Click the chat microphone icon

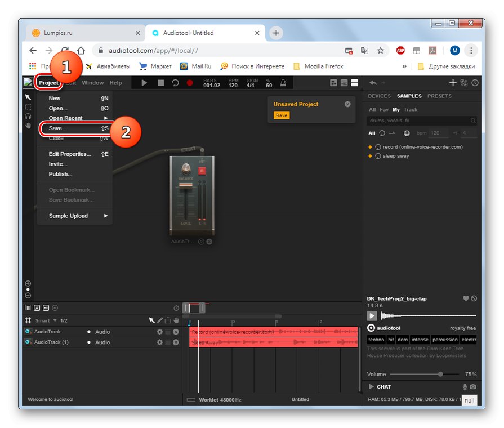(465, 386)
